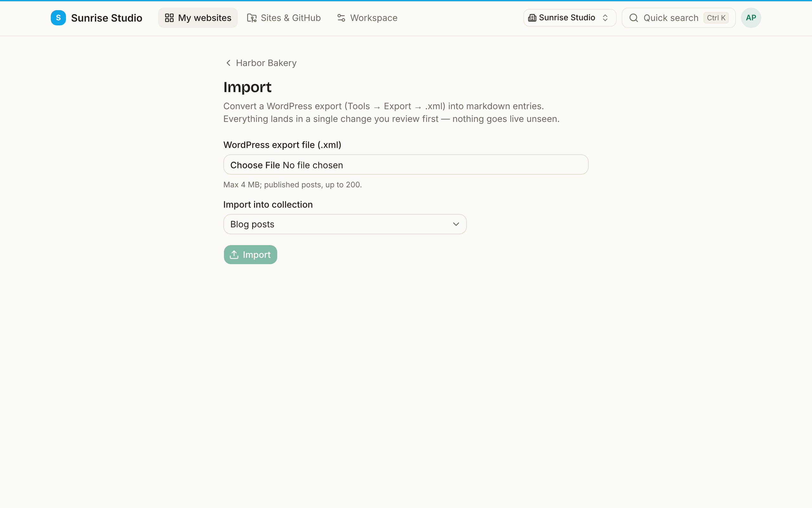
Task: Open the Sunrise Studio workspace switcher
Action: pos(569,18)
